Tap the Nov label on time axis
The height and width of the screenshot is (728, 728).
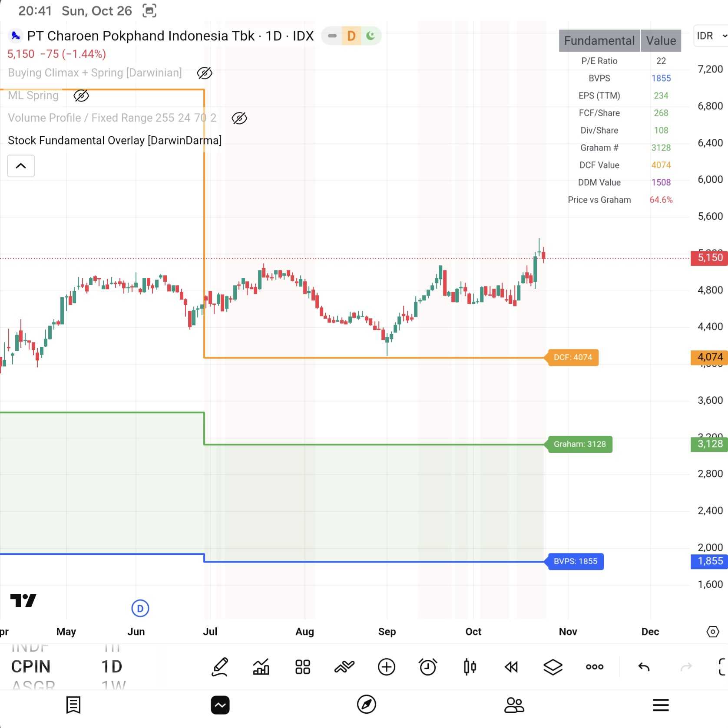(568, 632)
